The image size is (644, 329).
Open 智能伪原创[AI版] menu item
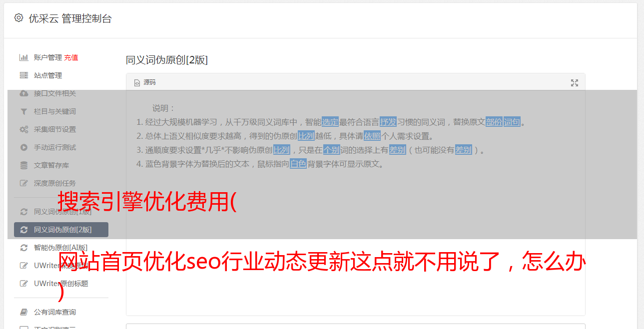click(60, 248)
